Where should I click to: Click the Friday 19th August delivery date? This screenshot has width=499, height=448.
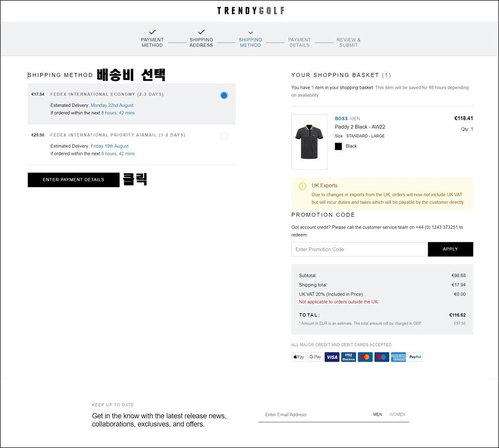coord(110,146)
